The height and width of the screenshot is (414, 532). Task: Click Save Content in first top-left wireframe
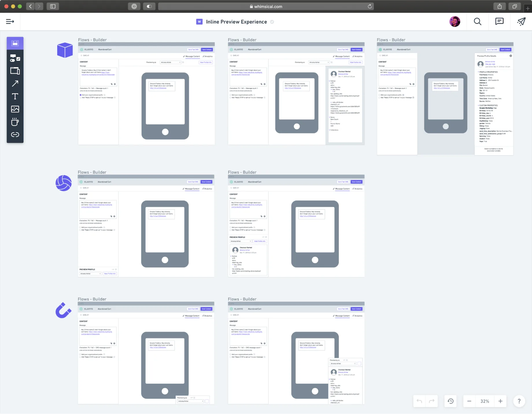[207, 49]
